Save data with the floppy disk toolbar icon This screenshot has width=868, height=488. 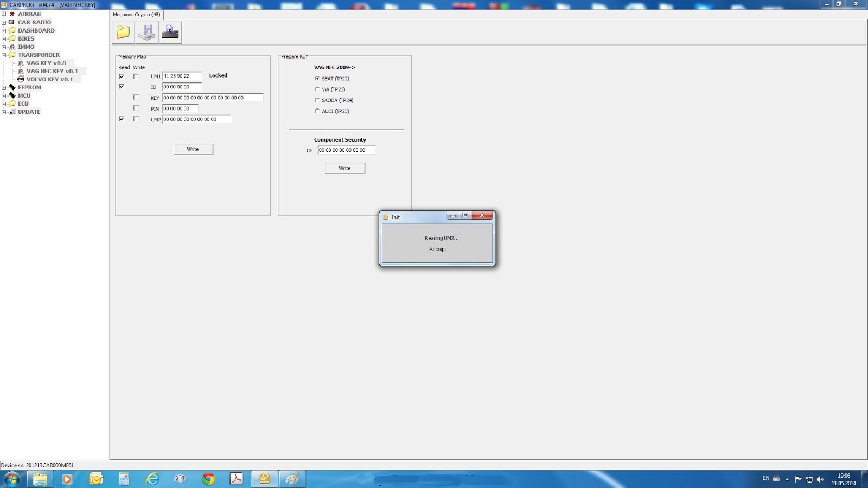tap(146, 32)
